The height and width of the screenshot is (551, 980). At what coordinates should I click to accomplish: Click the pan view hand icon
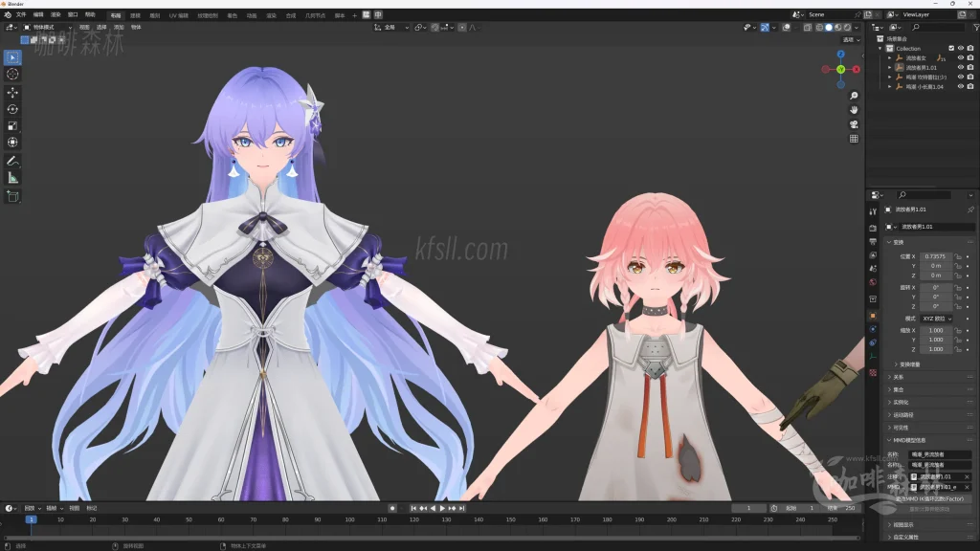pyautogui.click(x=854, y=110)
